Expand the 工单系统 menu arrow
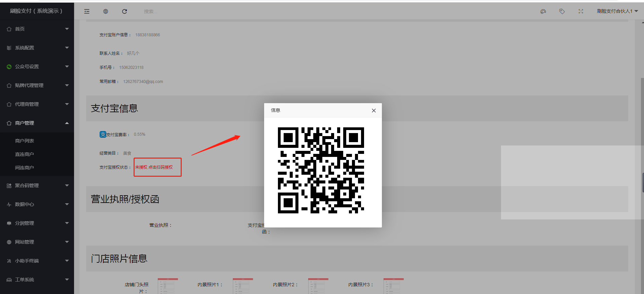This screenshot has height=294, width=644. click(x=67, y=280)
